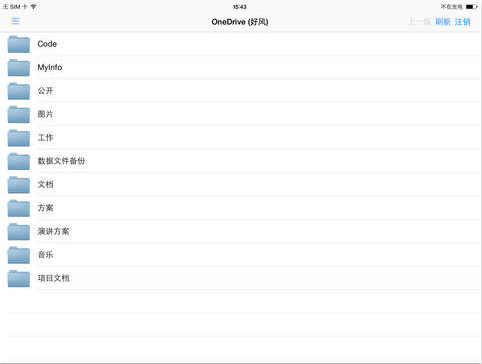The image size is (482, 364).
Task: Open the 音乐 folder icon
Action: point(19,255)
